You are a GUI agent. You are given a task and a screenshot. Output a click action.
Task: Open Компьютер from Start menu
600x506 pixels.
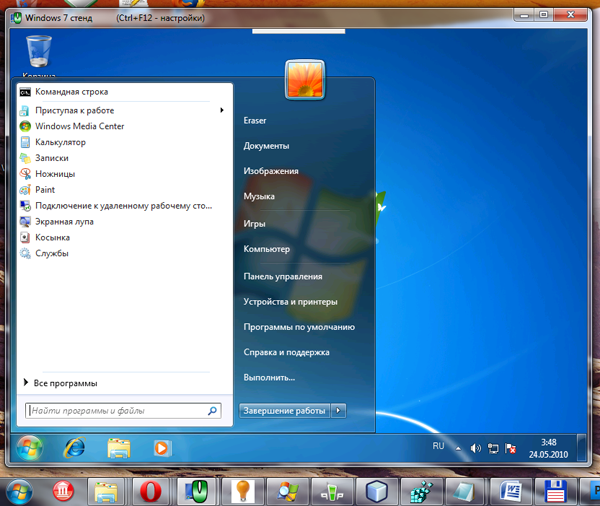[x=267, y=249]
